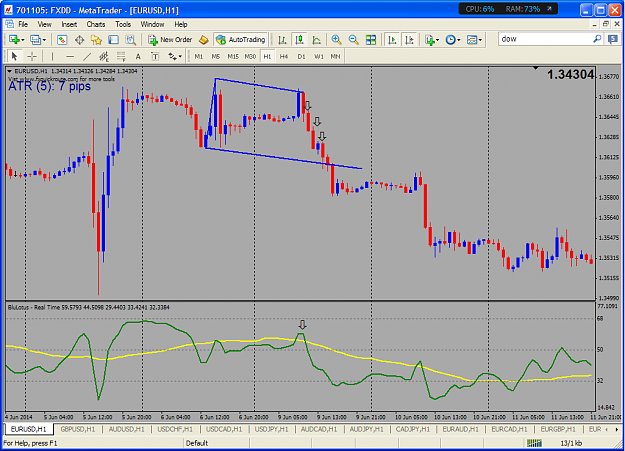Select the vertical line drawing tool

(x=52, y=56)
